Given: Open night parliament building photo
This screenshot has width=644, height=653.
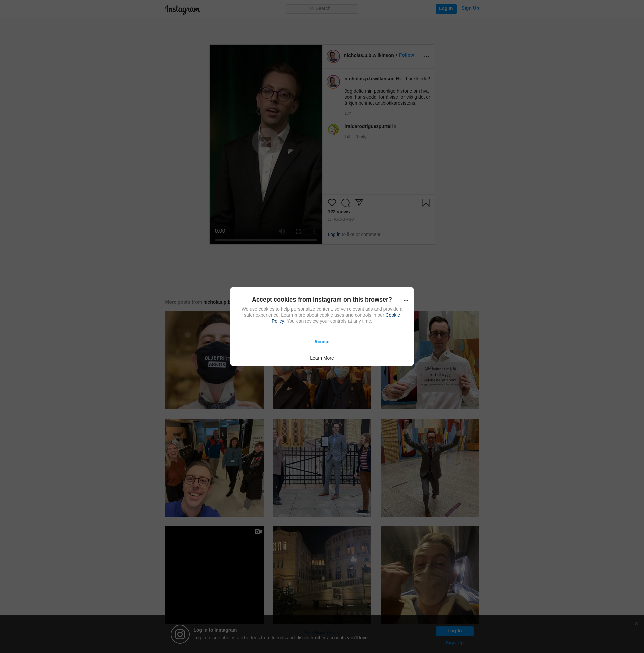Looking at the screenshot, I should click(322, 575).
